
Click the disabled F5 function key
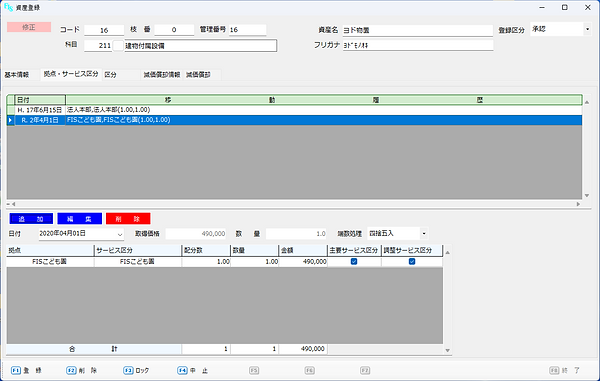254,370
